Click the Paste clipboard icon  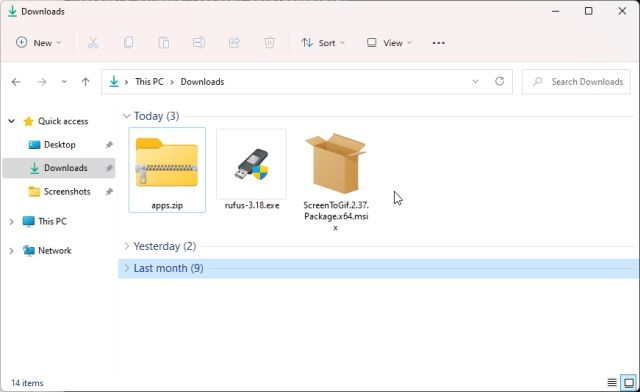164,42
